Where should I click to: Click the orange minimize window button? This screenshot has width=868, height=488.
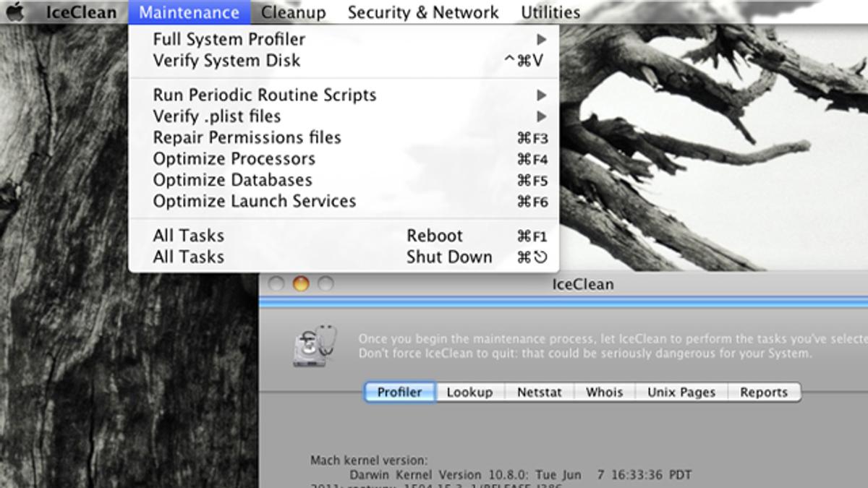300,284
